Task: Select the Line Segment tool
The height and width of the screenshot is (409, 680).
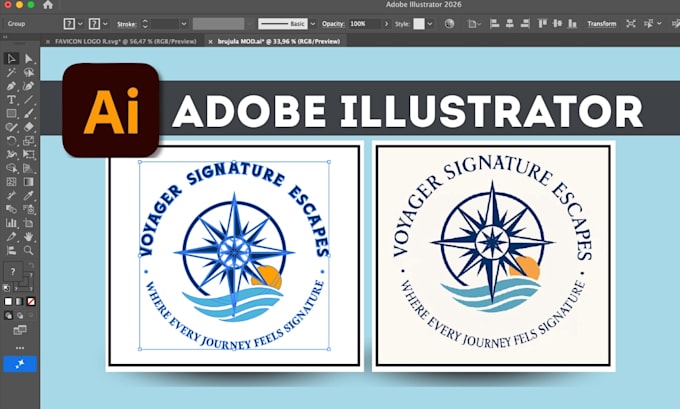Action: tap(28, 100)
